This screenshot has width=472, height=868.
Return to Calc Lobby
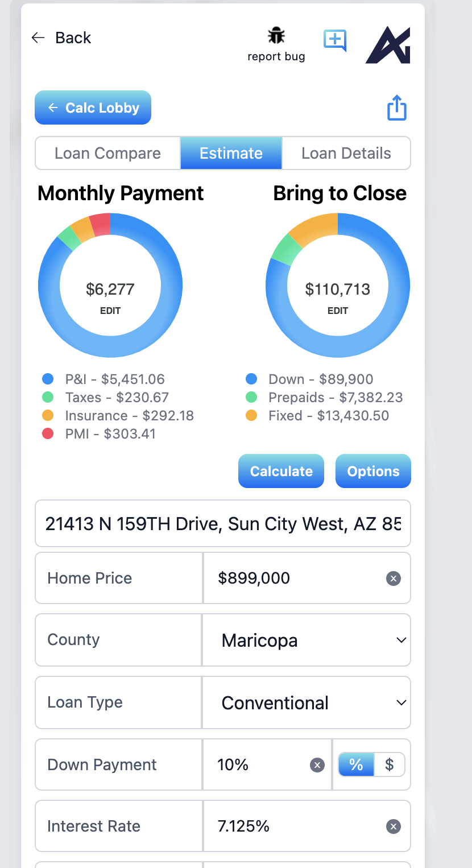[93, 108]
